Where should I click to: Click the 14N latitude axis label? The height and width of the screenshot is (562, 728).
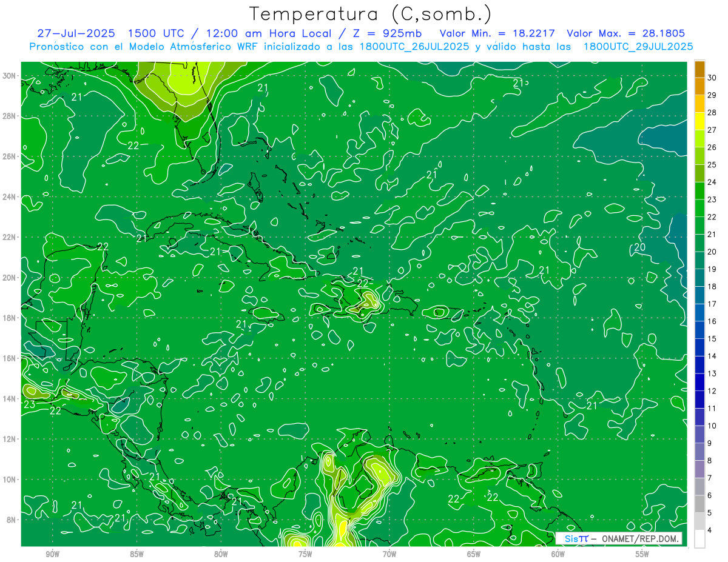9,399
